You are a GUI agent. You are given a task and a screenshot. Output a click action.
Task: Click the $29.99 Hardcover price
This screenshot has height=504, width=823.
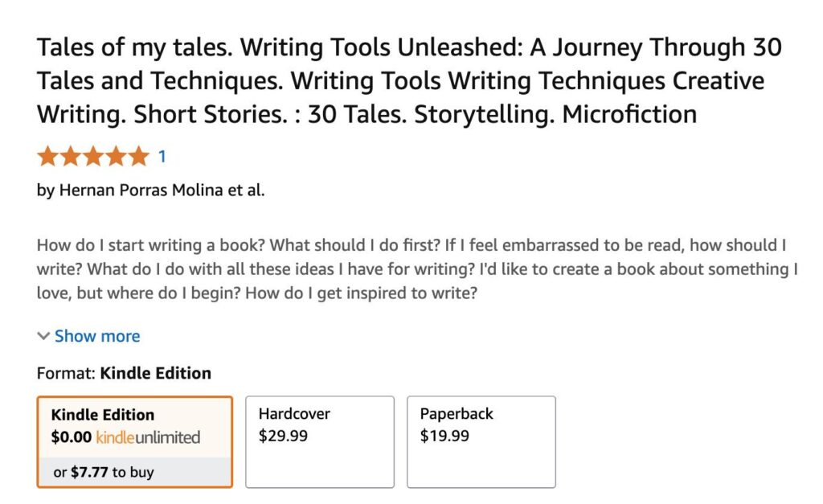point(283,436)
